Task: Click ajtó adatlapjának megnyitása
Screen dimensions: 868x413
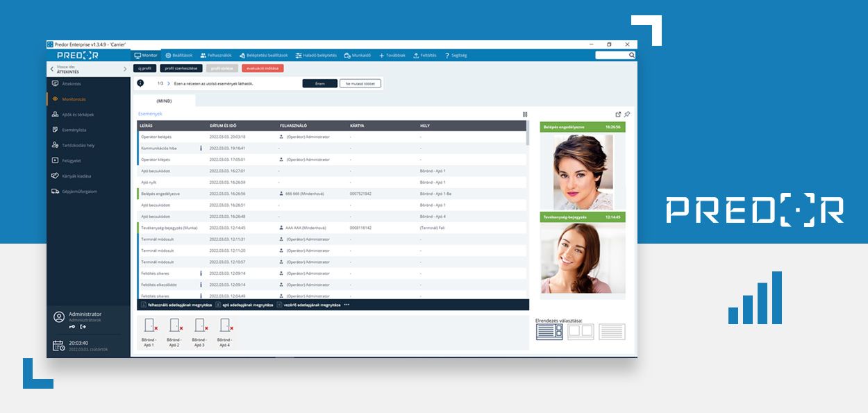Action: point(243,305)
